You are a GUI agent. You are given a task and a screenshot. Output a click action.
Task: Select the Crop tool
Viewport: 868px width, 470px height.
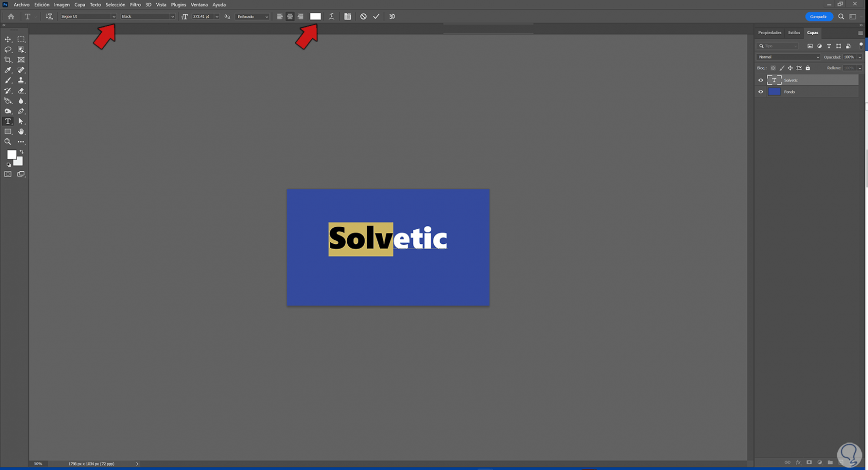coord(8,60)
